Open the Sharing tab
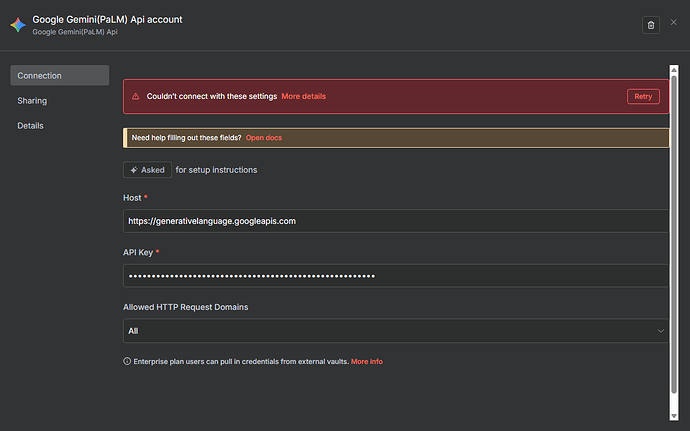The width and height of the screenshot is (690, 431). coord(32,101)
